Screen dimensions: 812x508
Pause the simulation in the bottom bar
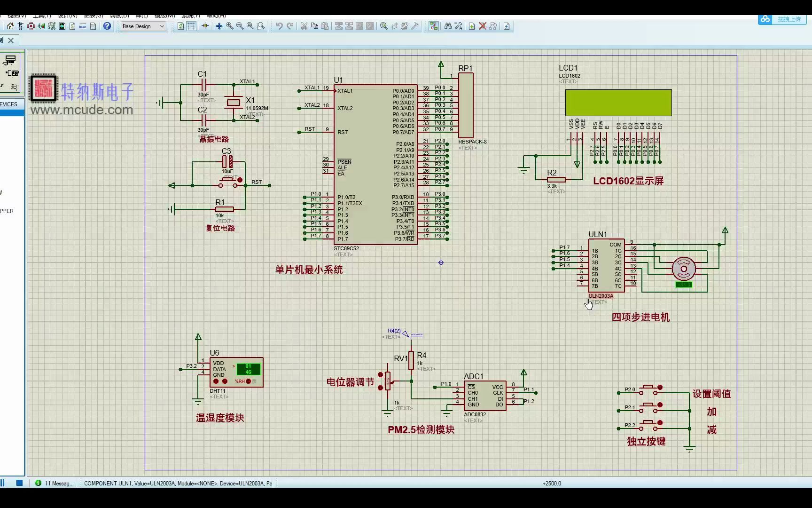coord(2,483)
